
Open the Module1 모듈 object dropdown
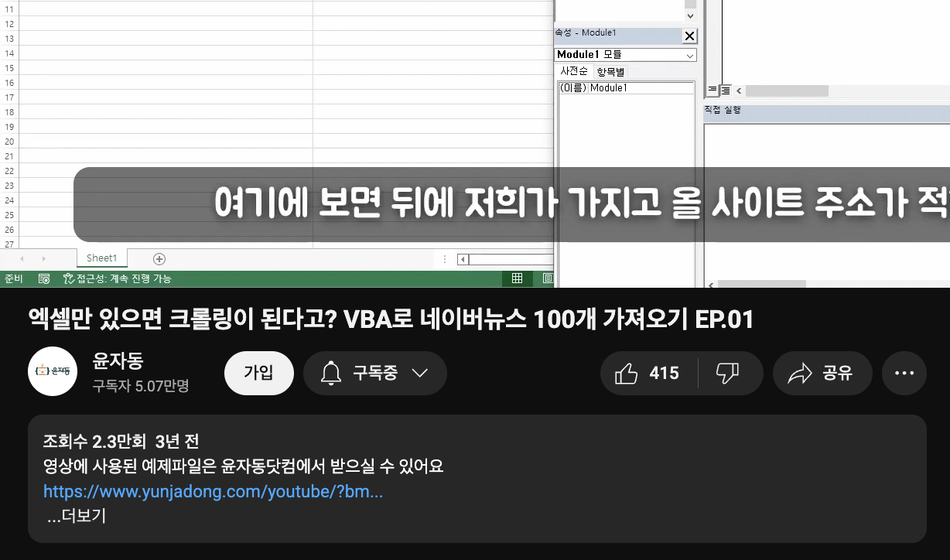click(690, 55)
